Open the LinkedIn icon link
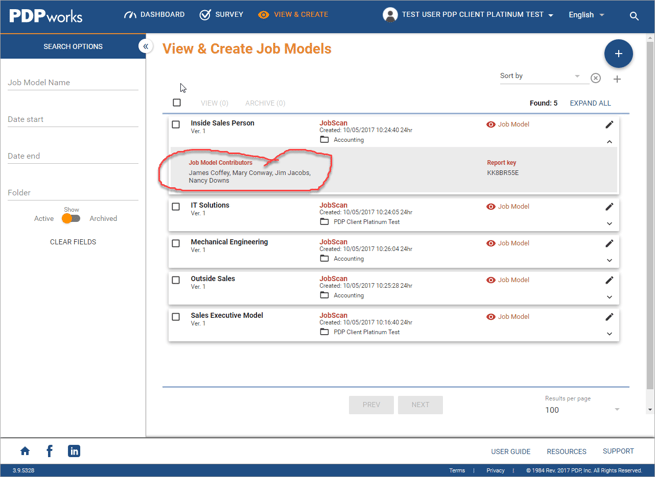Viewport: 655px width, 477px height. pyautogui.click(x=74, y=451)
